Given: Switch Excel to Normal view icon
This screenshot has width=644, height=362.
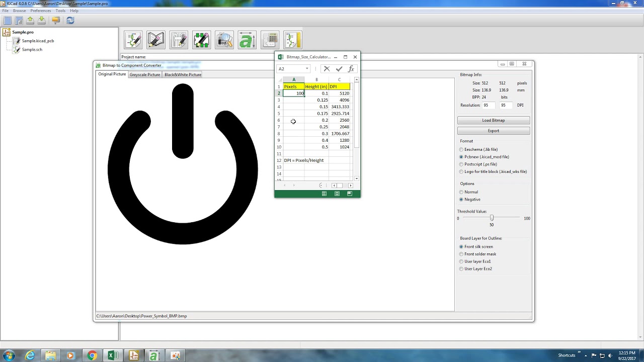Looking at the screenshot, I should pos(324,194).
